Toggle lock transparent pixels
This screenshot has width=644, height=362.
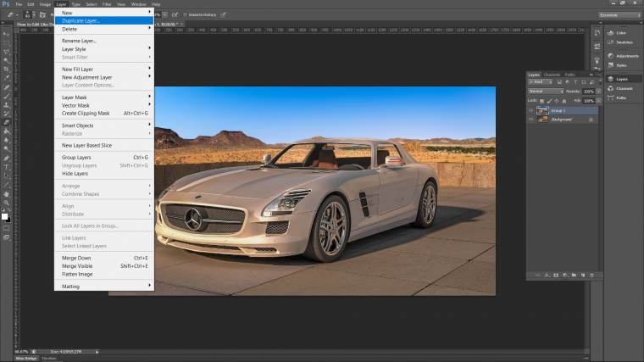[542, 101]
